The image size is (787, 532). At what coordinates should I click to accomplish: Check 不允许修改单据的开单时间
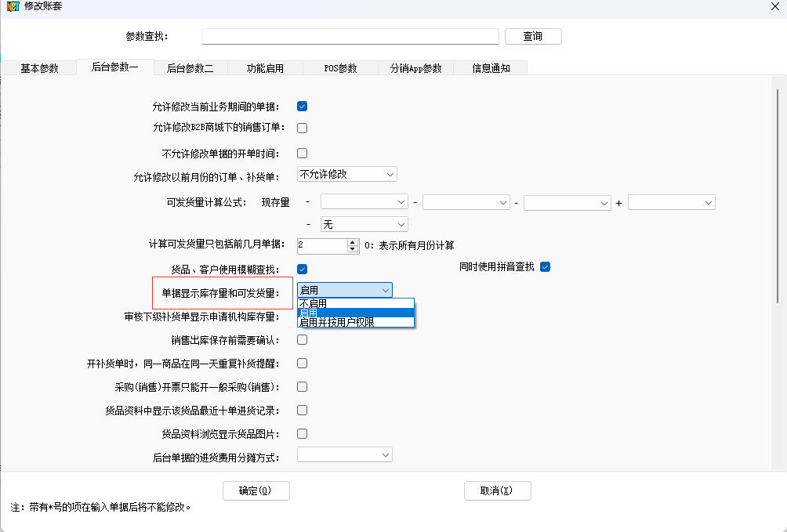[302, 153]
